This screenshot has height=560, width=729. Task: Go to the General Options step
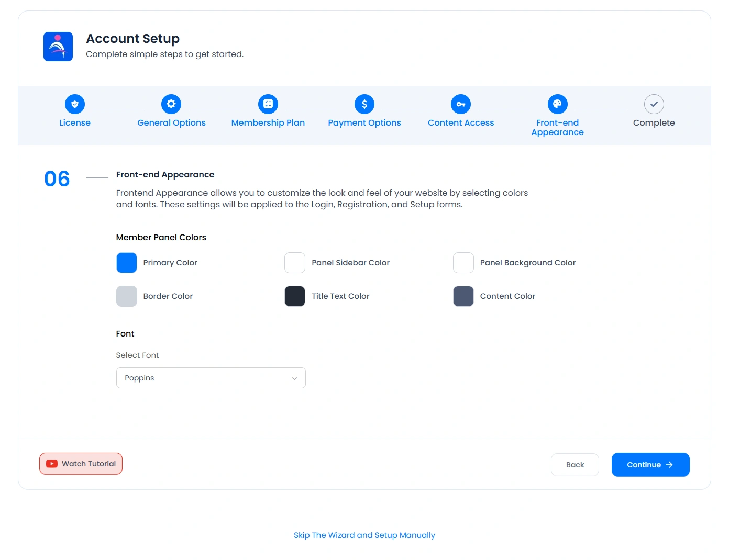[x=171, y=122]
